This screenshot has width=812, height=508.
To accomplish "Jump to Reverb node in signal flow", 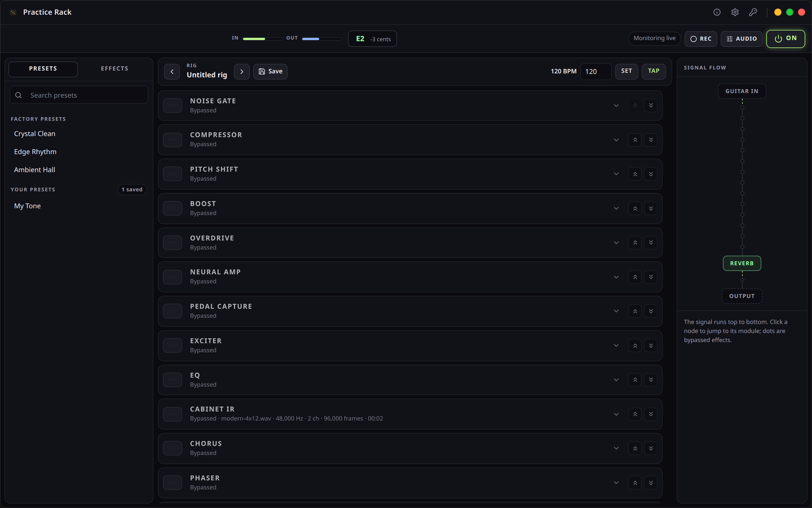I will pyautogui.click(x=742, y=263).
